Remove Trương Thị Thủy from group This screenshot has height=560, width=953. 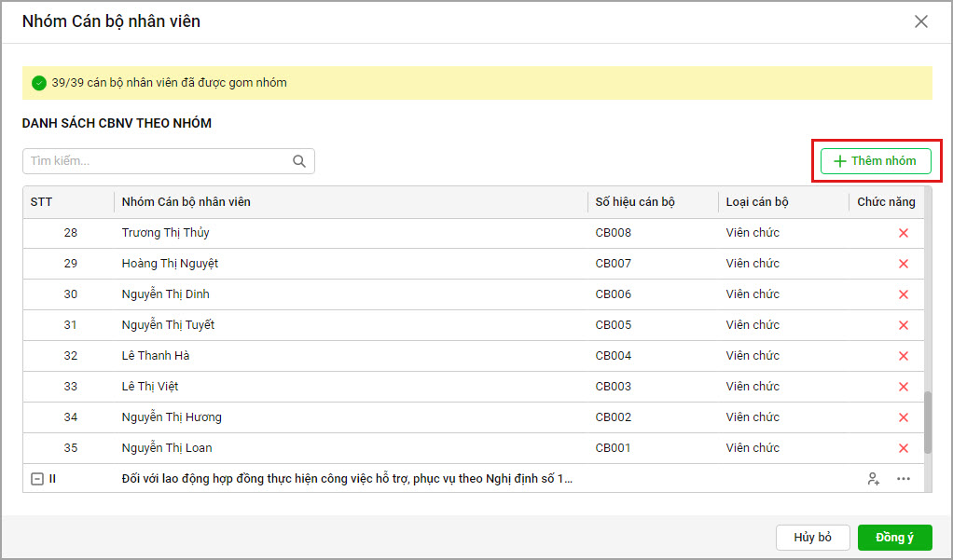[x=903, y=233]
